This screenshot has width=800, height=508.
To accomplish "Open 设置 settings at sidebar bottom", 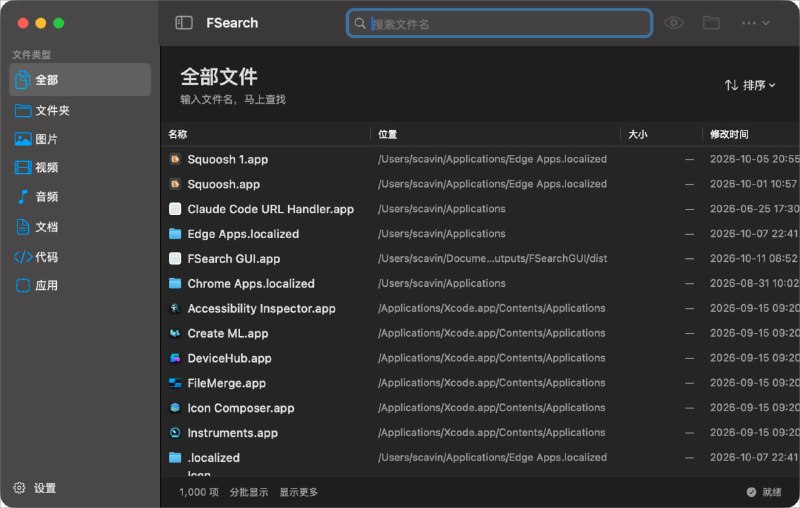I will coord(35,488).
